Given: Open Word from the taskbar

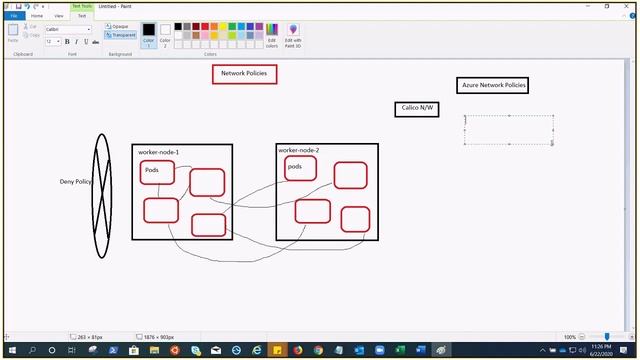Looking at the screenshot, I should pyautogui.click(x=421, y=350).
